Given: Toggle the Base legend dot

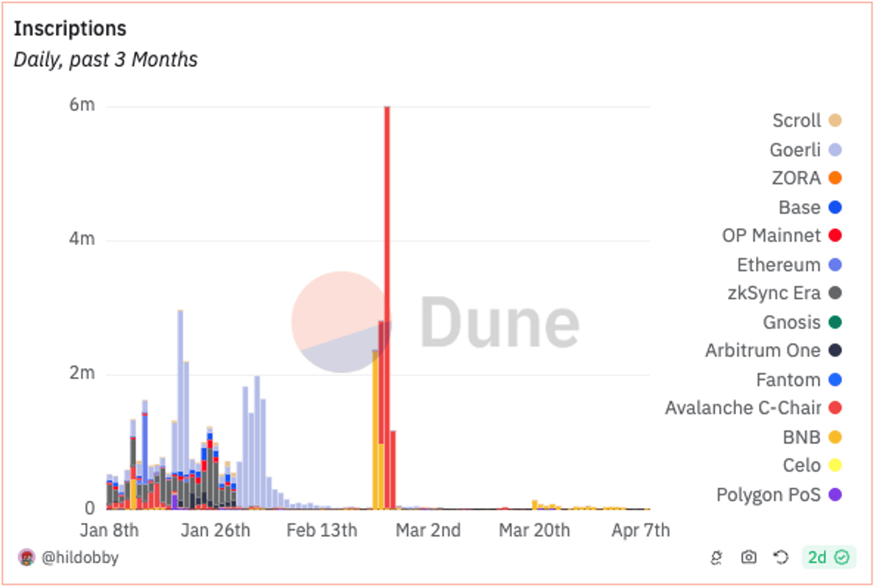Looking at the screenshot, I should (835, 208).
